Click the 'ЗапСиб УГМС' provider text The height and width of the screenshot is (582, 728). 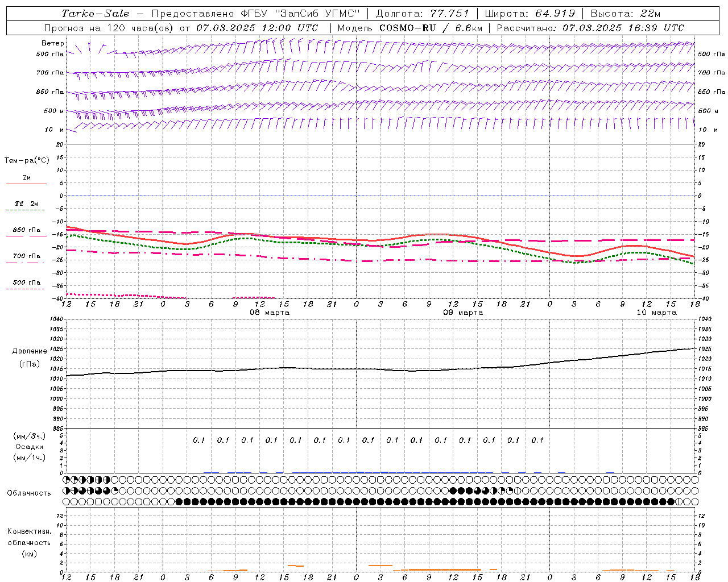coord(317,14)
